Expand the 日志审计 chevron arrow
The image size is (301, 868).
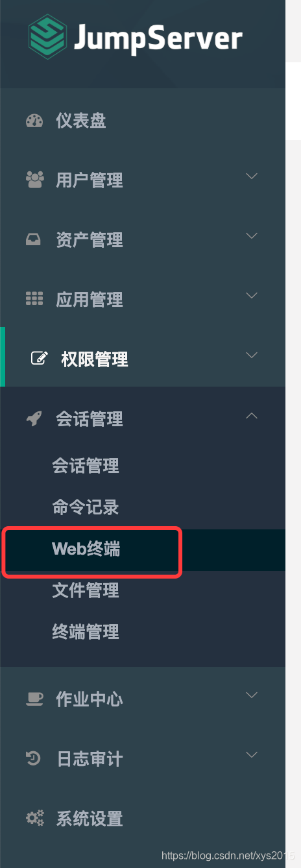[x=252, y=755]
